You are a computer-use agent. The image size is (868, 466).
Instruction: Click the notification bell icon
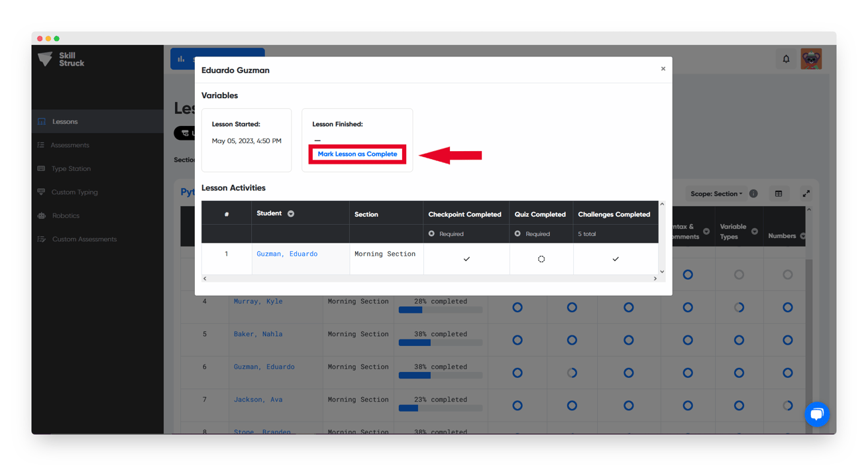tap(786, 59)
